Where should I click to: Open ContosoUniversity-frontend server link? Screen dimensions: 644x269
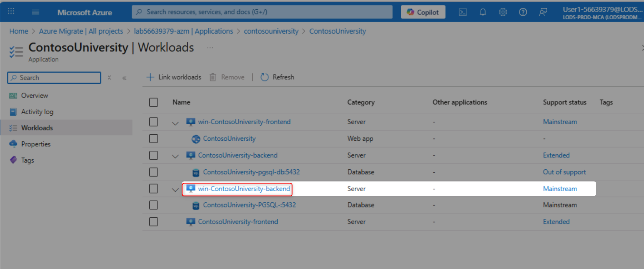pos(238,222)
